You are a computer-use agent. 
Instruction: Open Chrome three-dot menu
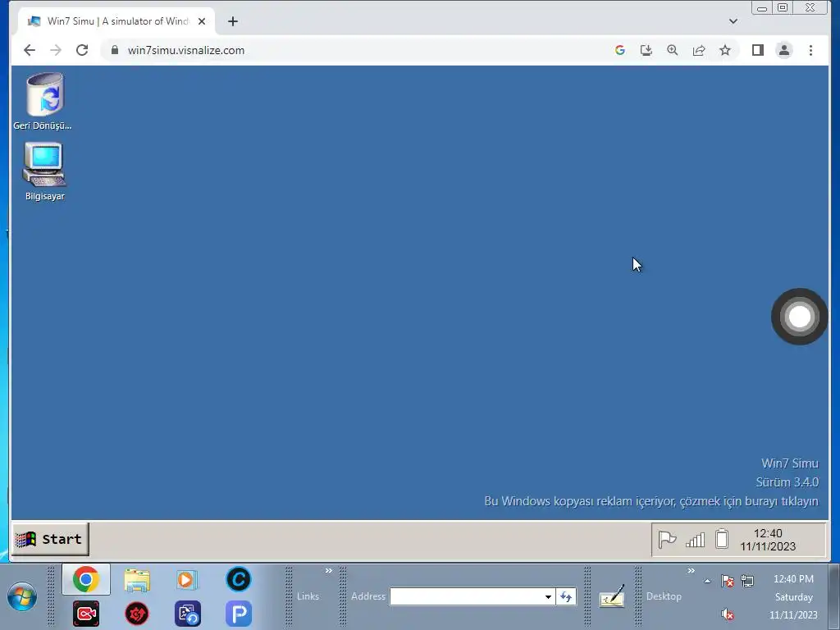tap(810, 50)
